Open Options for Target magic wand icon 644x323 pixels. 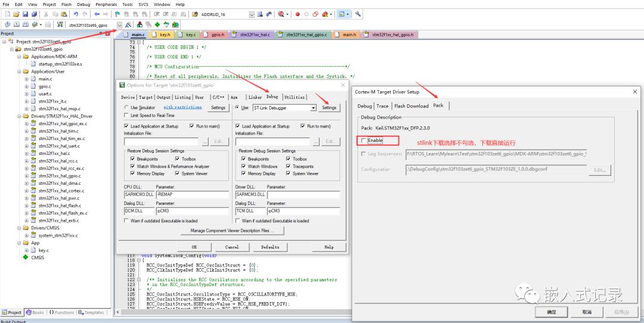[128, 25]
